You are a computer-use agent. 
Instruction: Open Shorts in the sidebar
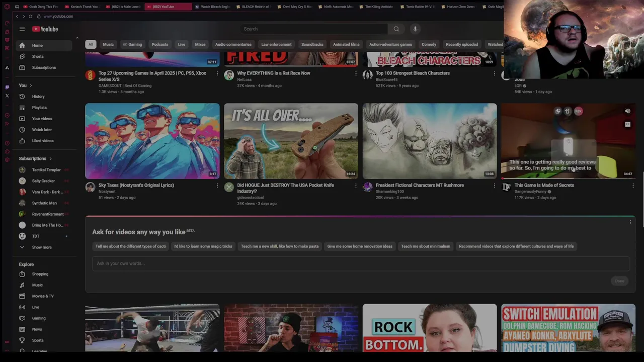pos(43,56)
